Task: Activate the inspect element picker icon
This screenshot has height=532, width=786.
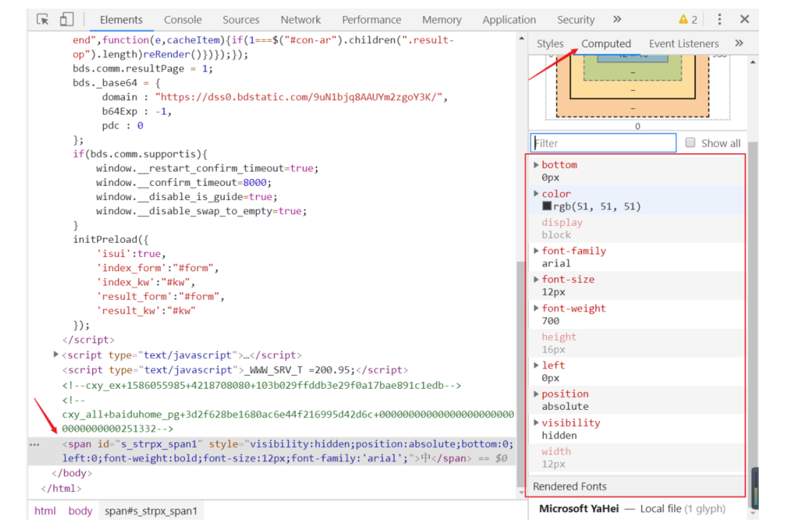Action: click(x=42, y=20)
